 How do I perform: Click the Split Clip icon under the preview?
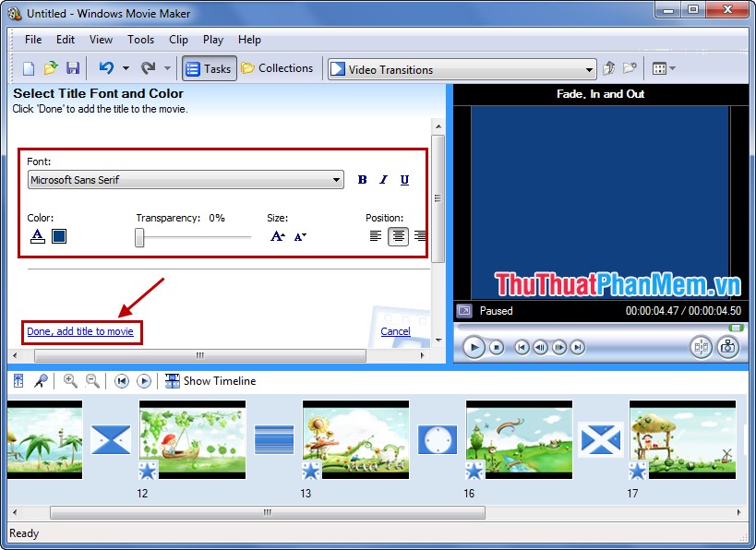pyautogui.click(x=702, y=347)
